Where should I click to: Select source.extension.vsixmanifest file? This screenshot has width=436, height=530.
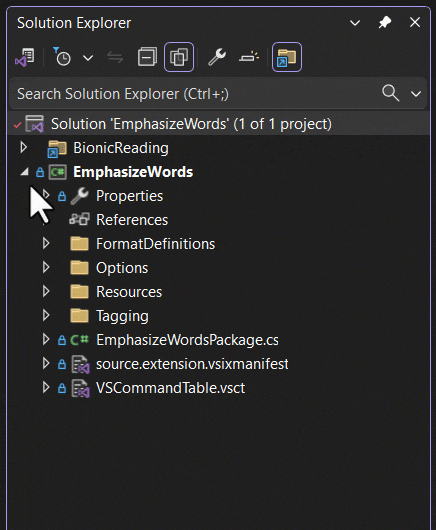(192, 364)
